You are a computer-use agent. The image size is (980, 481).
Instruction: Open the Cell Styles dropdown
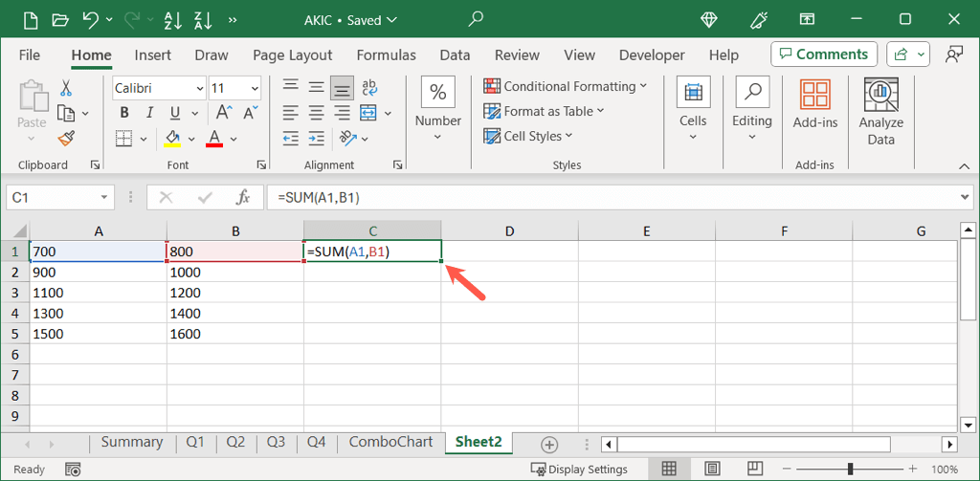click(x=527, y=136)
